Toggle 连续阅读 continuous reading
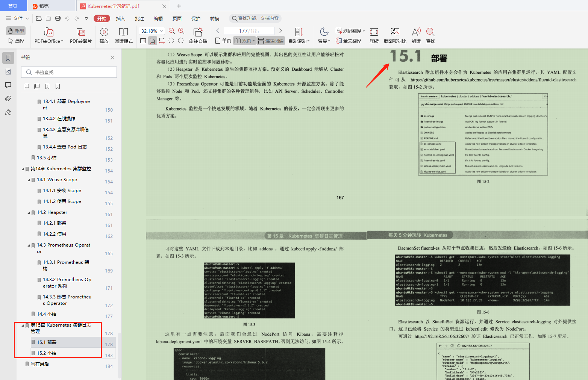The width and height of the screenshot is (588, 380). [x=271, y=41]
